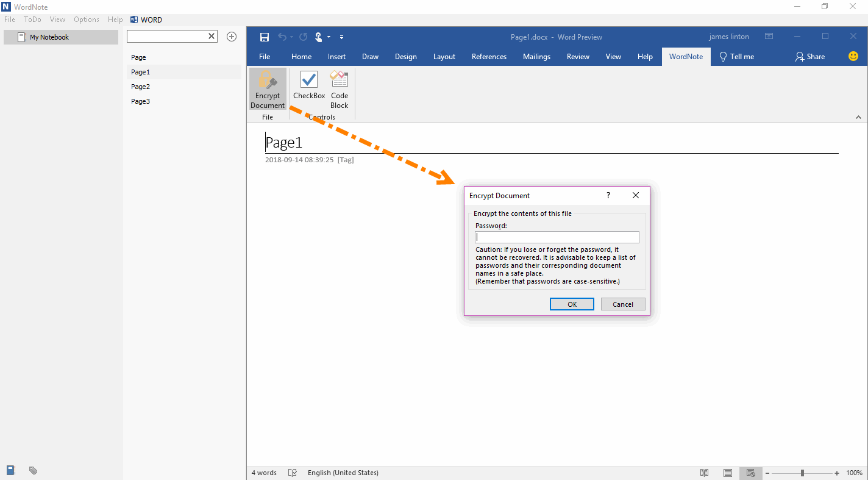Image resolution: width=868 pixels, height=480 pixels.
Task: Clear the page search box with X
Action: (x=212, y=37)
